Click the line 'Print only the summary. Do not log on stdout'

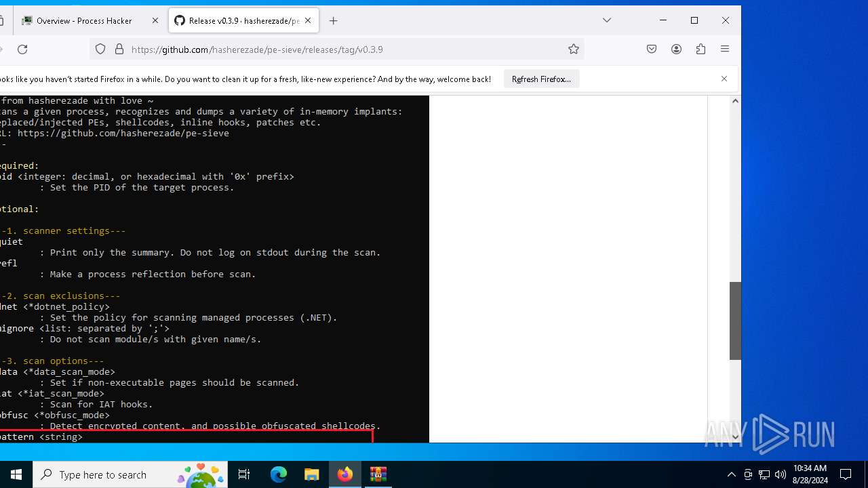click(215, 253)
